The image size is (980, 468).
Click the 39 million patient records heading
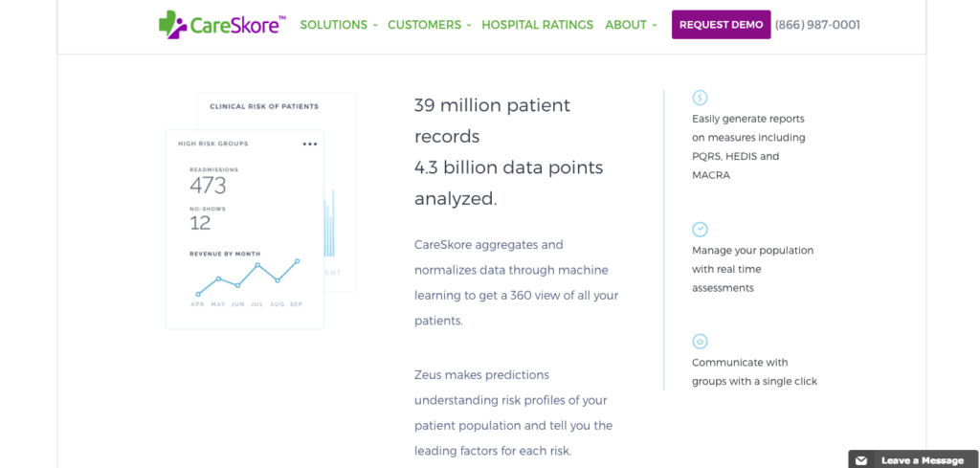click(x=492, y=120)
